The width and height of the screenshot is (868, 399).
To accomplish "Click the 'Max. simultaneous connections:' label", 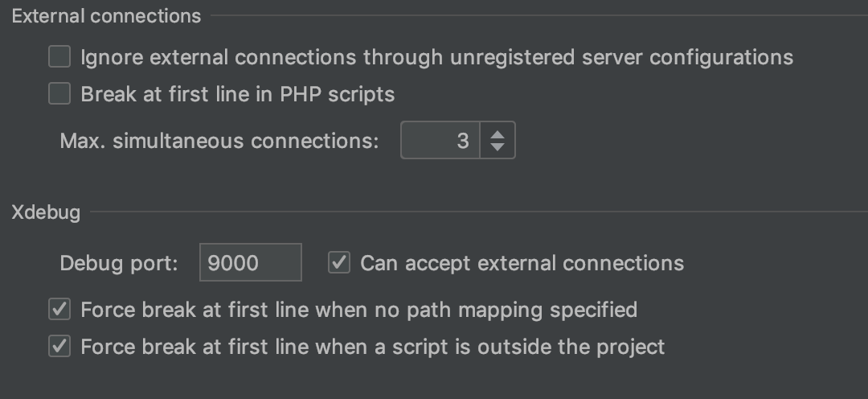I will [x=219, y=142].
